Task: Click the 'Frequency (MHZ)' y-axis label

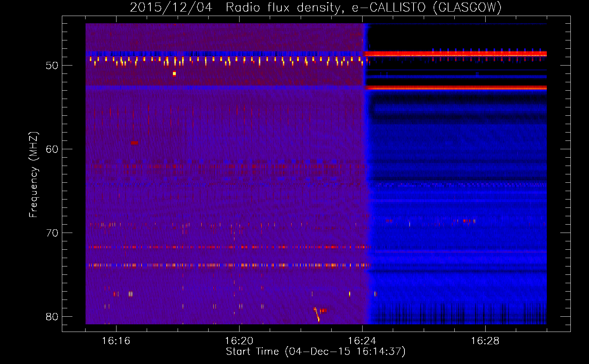Action: tap(33, 175)
